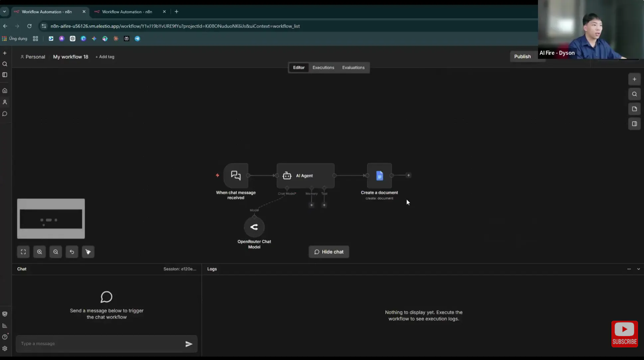Reset the canvas zoom level
The image size is (644, 360).
[x=72, y=252]
